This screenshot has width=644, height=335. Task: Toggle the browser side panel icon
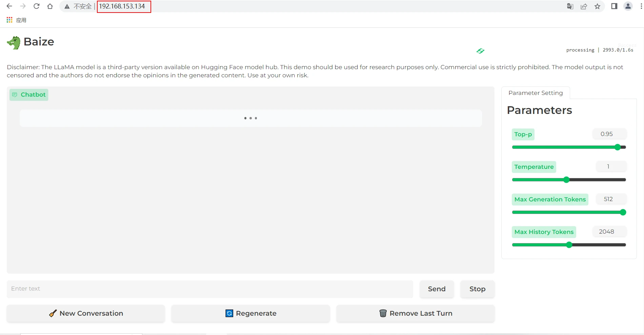pyautogui.click(x=614, y=6)
